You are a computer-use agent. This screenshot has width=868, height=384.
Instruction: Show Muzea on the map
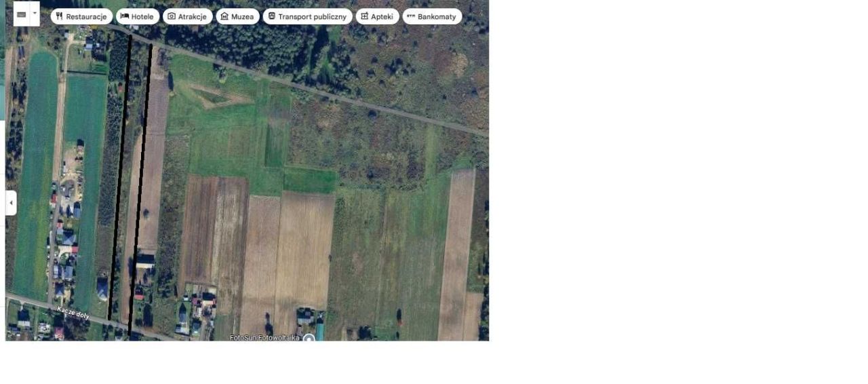pos(237,16)
